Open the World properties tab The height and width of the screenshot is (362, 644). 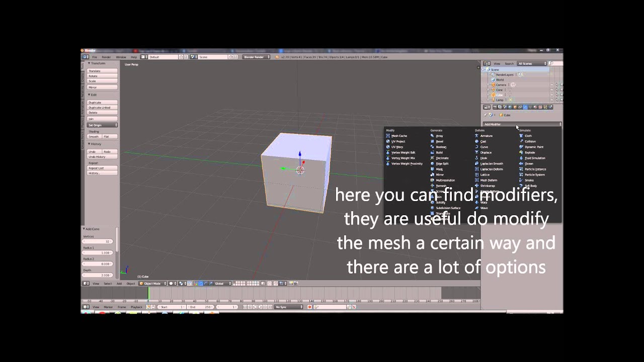[510, 107]
